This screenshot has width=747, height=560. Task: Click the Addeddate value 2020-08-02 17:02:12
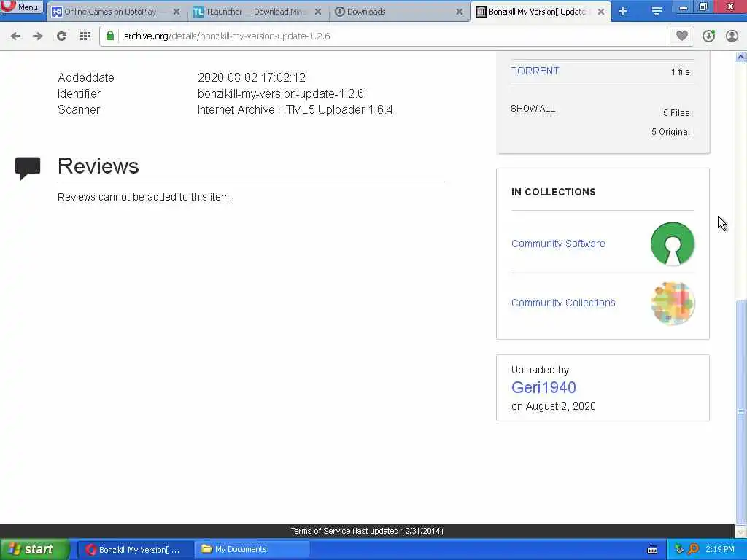[x=252, y=77]
